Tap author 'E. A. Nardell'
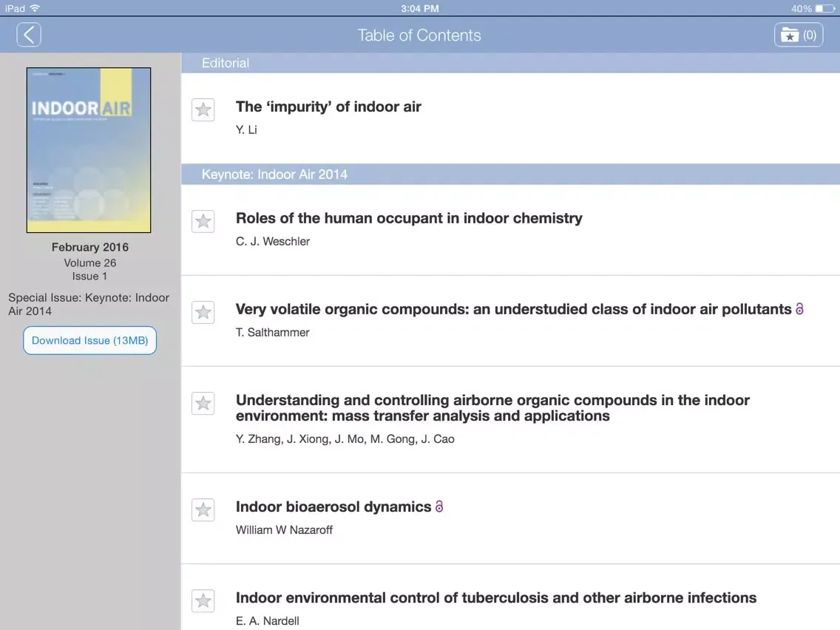 pos(268,621)
